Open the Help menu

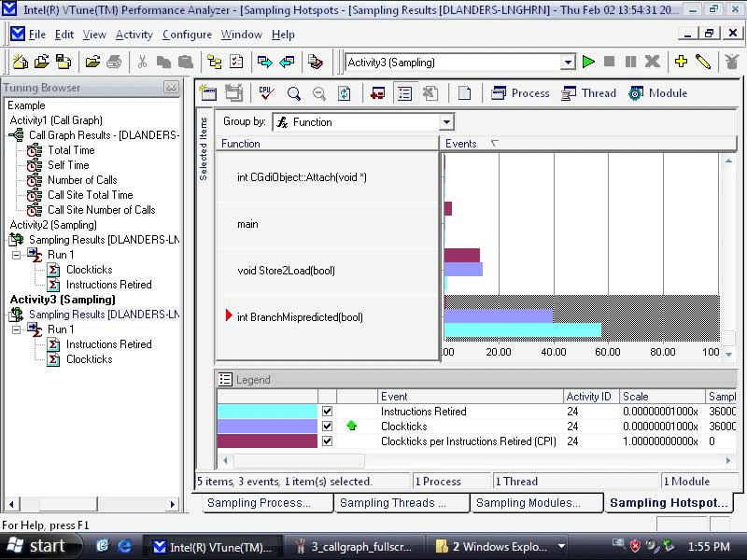pos(283,35)
